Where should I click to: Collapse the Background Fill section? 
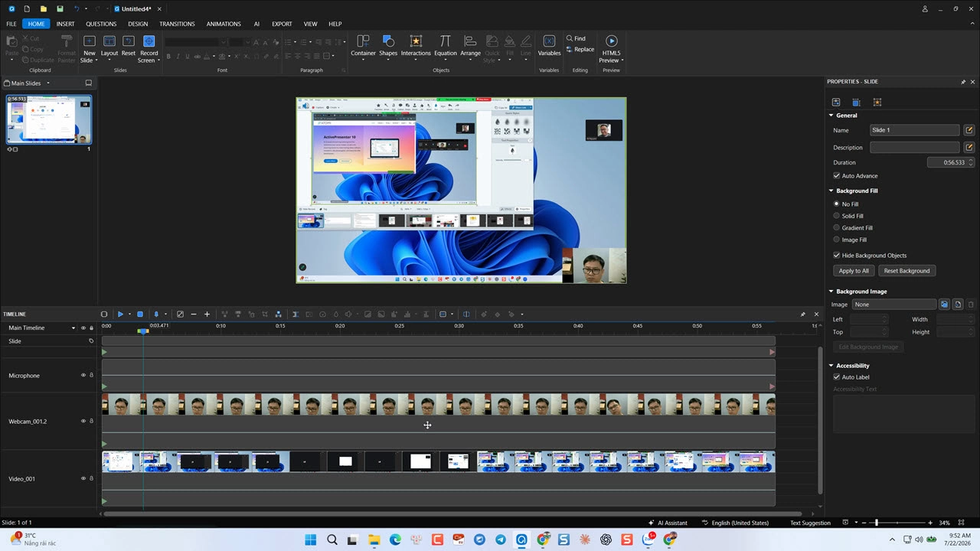pos(831,191)
